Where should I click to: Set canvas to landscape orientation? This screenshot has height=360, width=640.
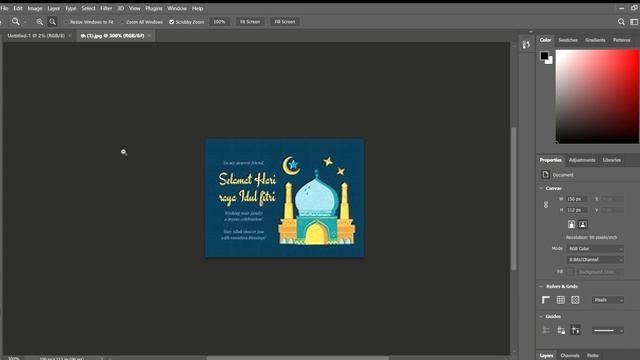pos(583,224)
